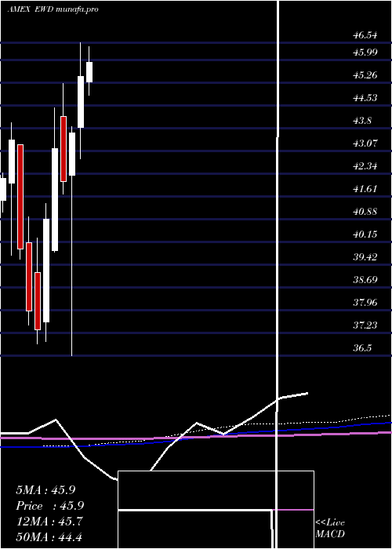Screen dimensions: 392x549
Task: Click the <<Live MACD label
Action: 330,529
